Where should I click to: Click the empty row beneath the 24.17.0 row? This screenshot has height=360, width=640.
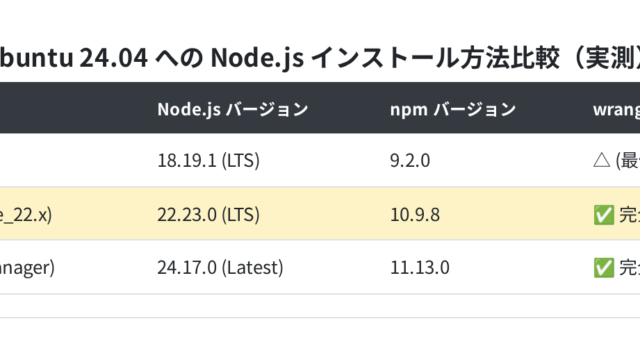click(x=320, y=306)
